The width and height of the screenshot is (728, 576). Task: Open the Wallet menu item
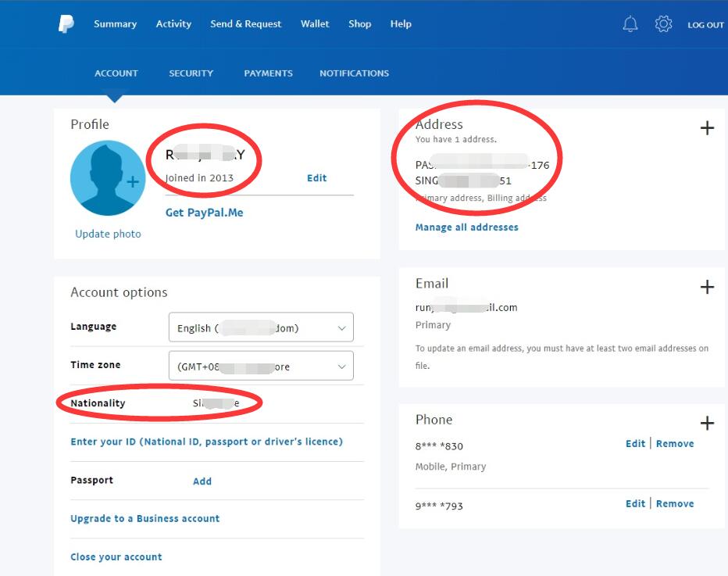315,24
